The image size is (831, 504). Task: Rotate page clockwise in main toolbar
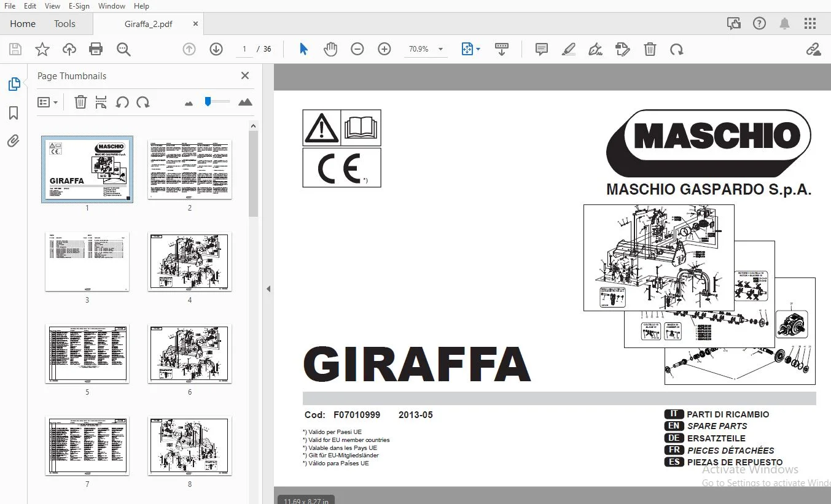(677, 49)
